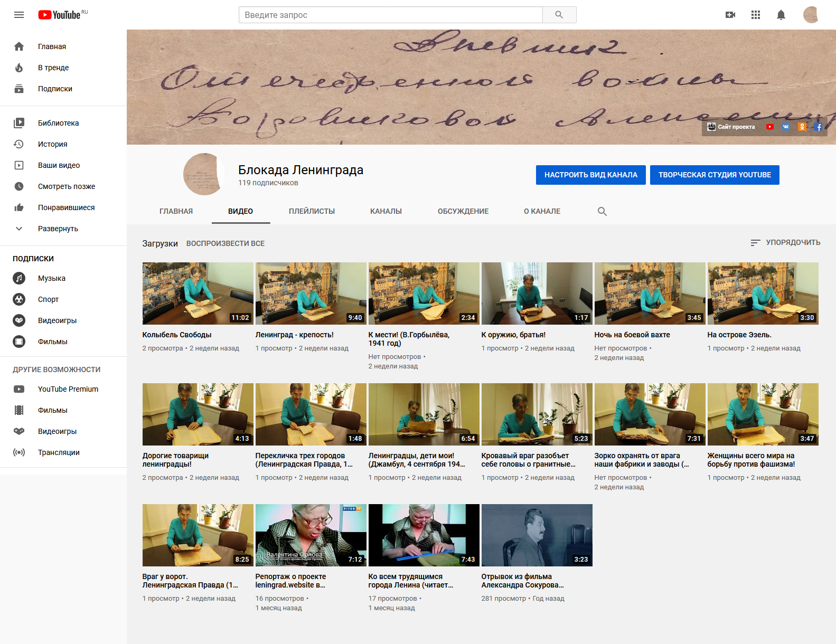Screen dimensions: 836x644
Task: Open Ленинградцы, дети мои! thumbnail
Action: 424,414
